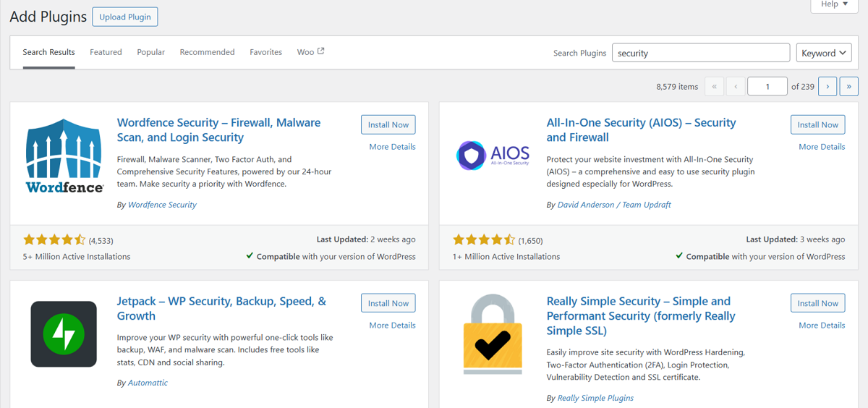Click the 'of 239' page count text
Image resolution: width=868 pixels, height=408 pixels.
[x=803, y=87]
